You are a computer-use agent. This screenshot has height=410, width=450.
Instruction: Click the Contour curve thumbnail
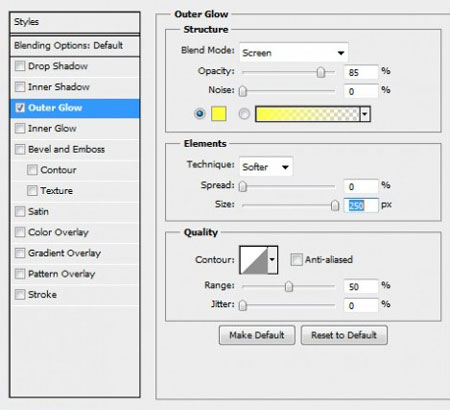coord(254,260)
